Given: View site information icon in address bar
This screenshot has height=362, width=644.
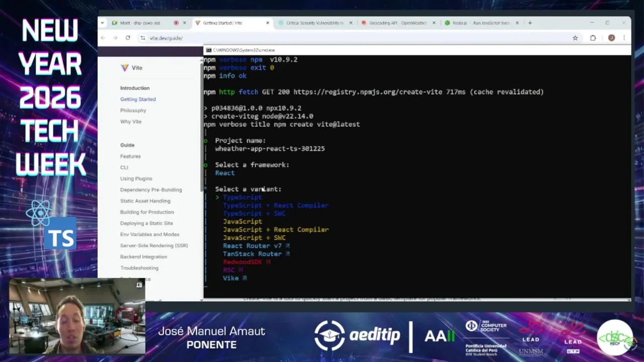Looking at the screenshot, I should click(x=143, y=38).
